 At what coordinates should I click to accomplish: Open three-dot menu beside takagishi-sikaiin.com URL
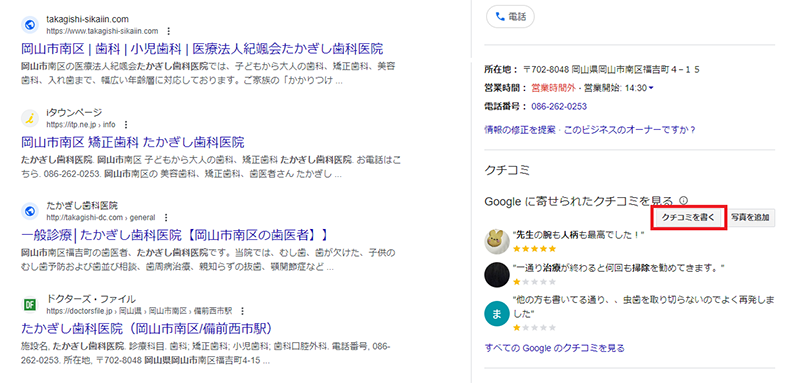(169, 31)
